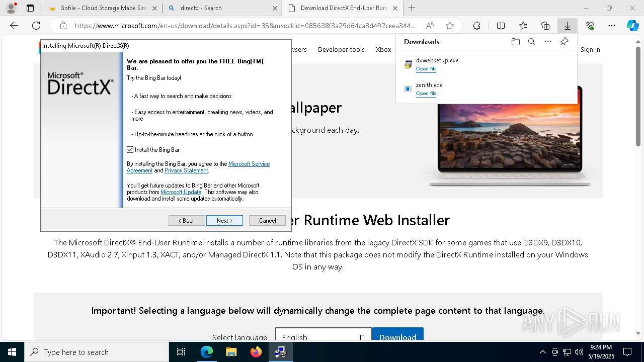Open the downloads folder icon
The width and height of the screenshot is (644, 362).
[515, 42]
